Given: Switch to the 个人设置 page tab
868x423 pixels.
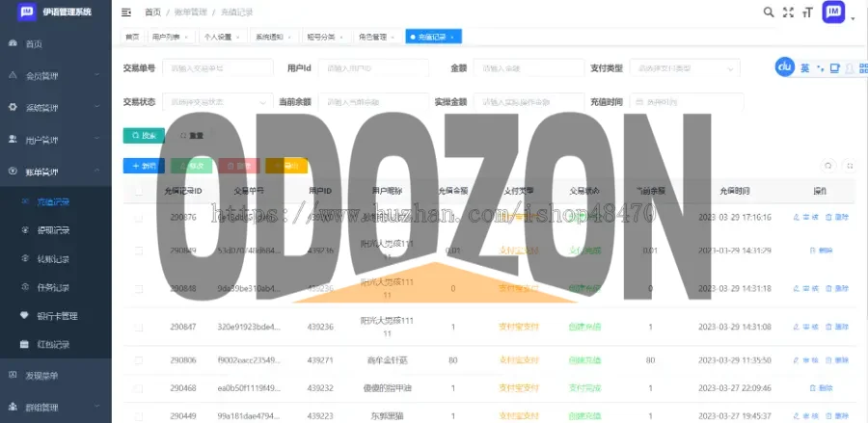Looking at the screenshot, I should pyautogui.click(x=222, y=37).
